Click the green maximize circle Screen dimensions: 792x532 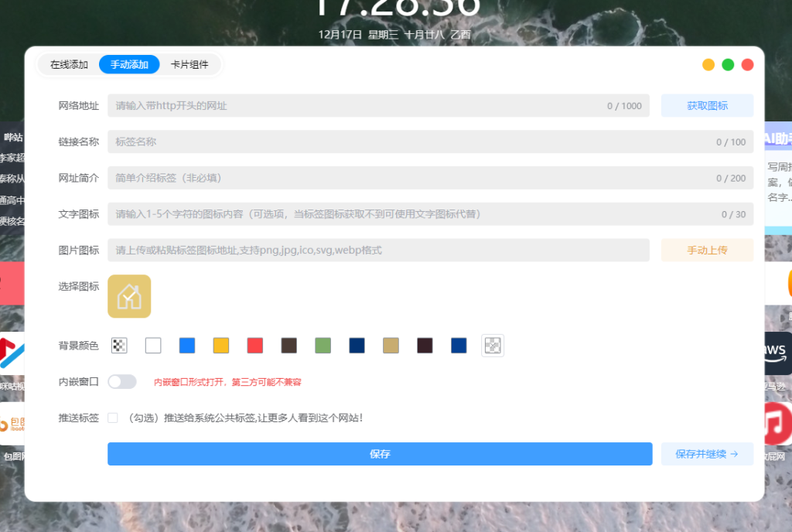728,65
